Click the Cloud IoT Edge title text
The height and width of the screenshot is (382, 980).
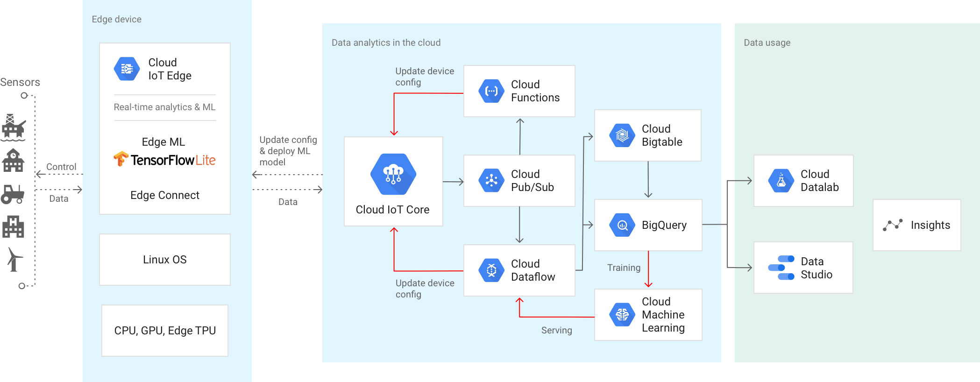tap(170, 69)
